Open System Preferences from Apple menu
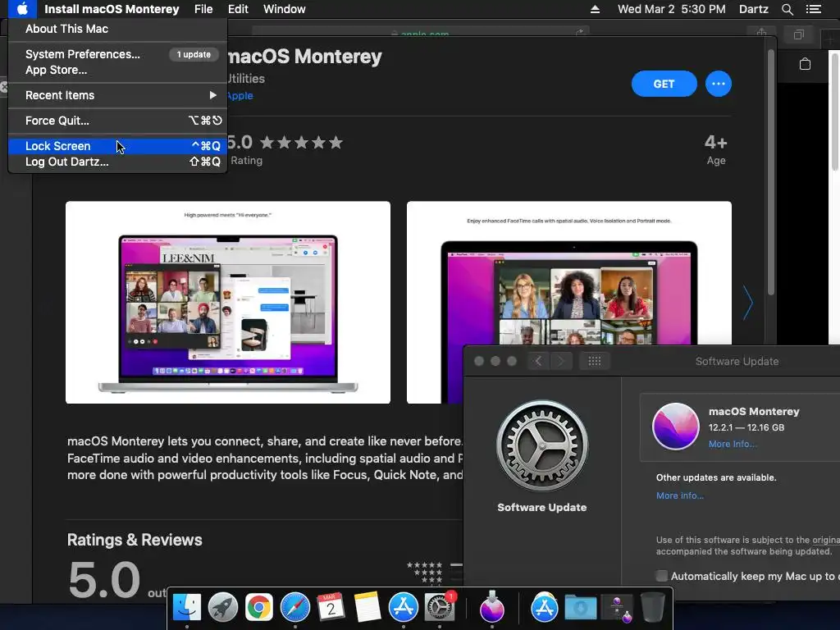Viewport: 840px width, 630px height. click(x=117, y=54)
